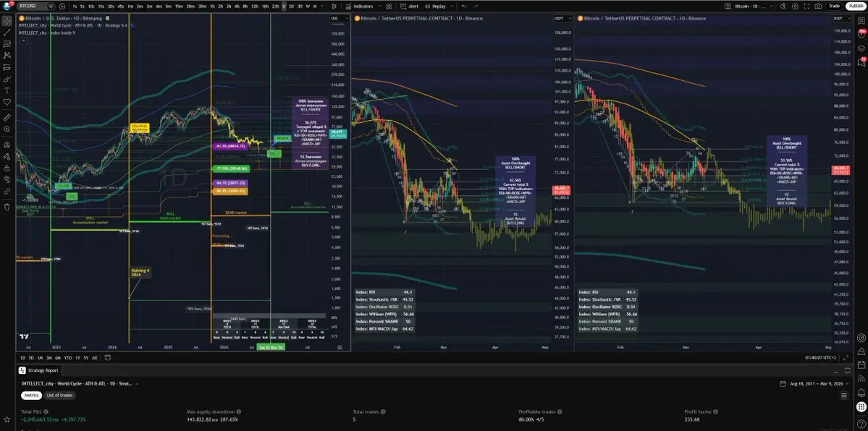
Task: Open the Indicators dialog
Action: [360, 6]
